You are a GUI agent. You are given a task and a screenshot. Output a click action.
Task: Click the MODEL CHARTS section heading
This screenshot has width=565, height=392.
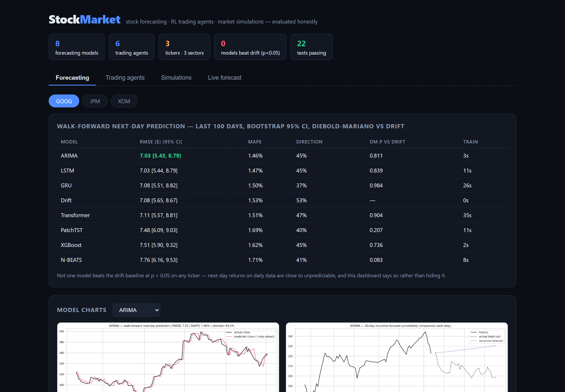(x=82, y=310)
